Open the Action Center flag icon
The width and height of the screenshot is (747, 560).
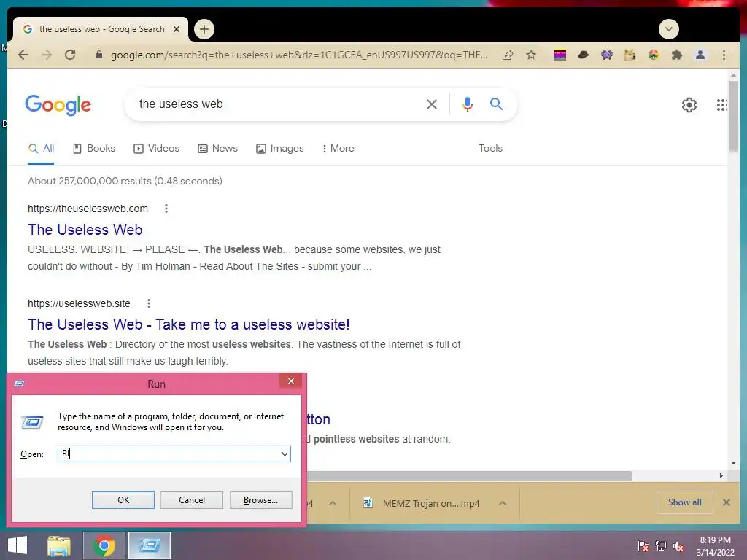(643, 546)
